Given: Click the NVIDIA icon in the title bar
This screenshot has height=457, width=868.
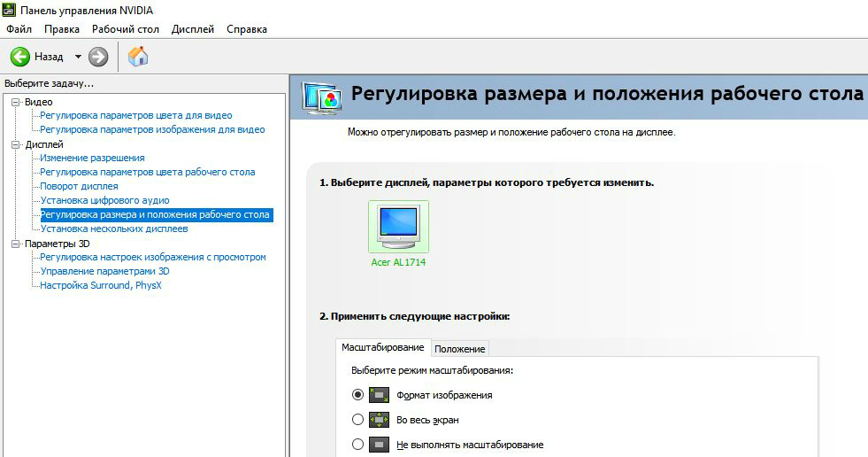Looking at the screenshot, I should [x=9, y=10].
